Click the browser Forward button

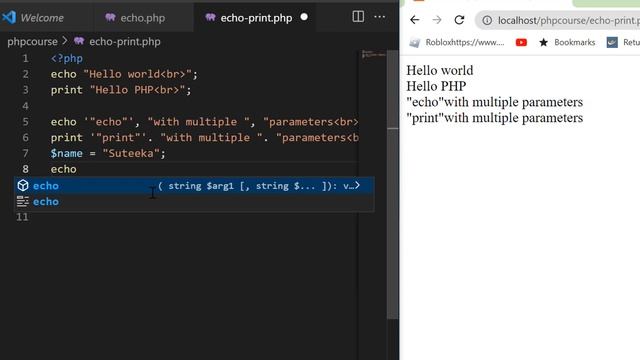(x=437, y=20)
